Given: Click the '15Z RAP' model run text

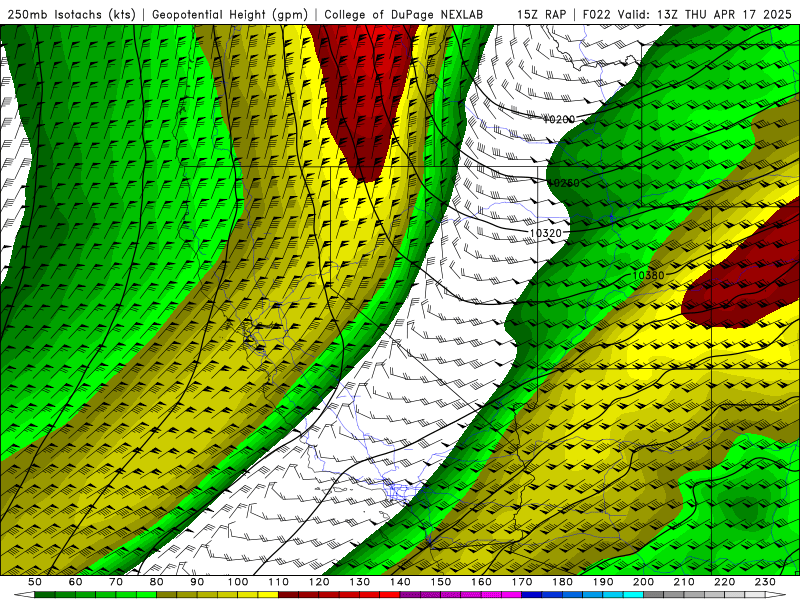Looking at the screenshot, I should [541, 14].
